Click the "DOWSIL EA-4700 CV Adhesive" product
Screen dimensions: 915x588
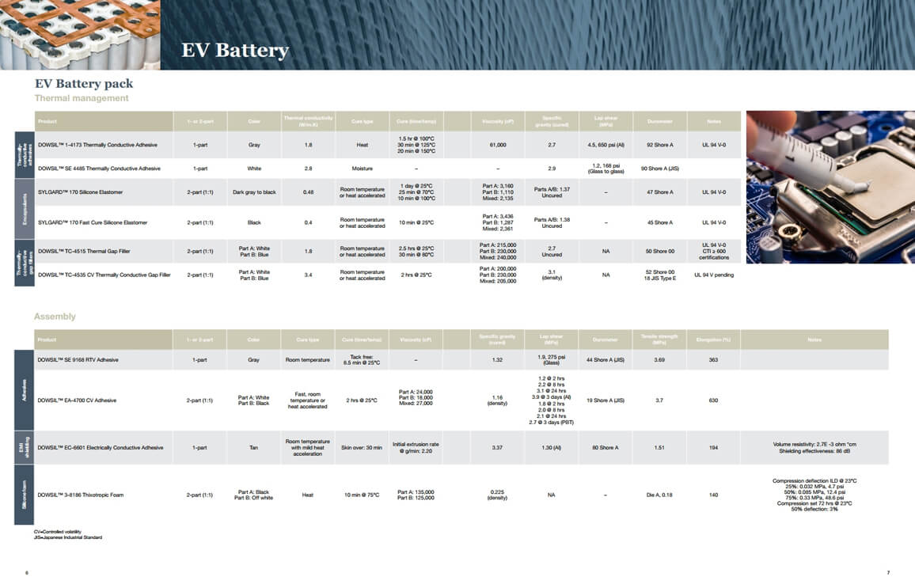(77, 400)
